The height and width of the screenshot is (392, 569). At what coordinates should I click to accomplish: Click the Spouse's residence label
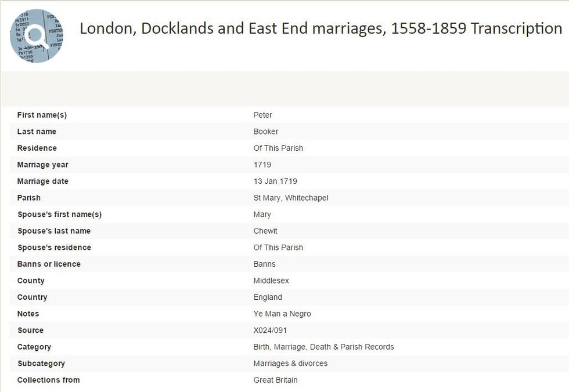55,248
